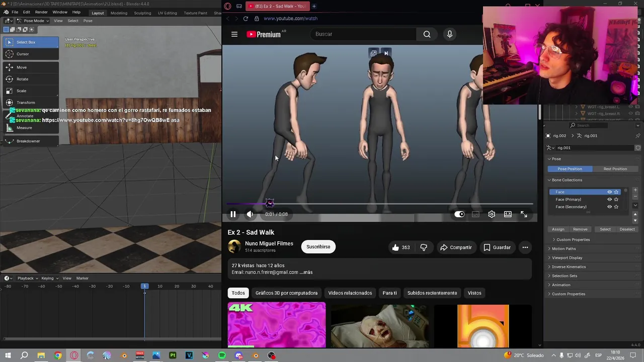The width and height of the screenshot is (644, 362).
Task: Switch armature to Pose Position
Action: (570, 169)
